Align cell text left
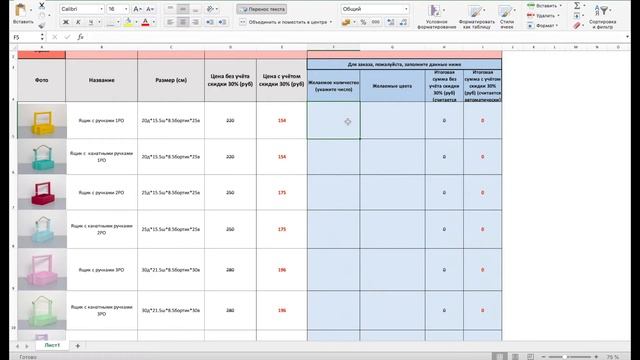Screen dimensions: 640x360 [x=171, y=22]
